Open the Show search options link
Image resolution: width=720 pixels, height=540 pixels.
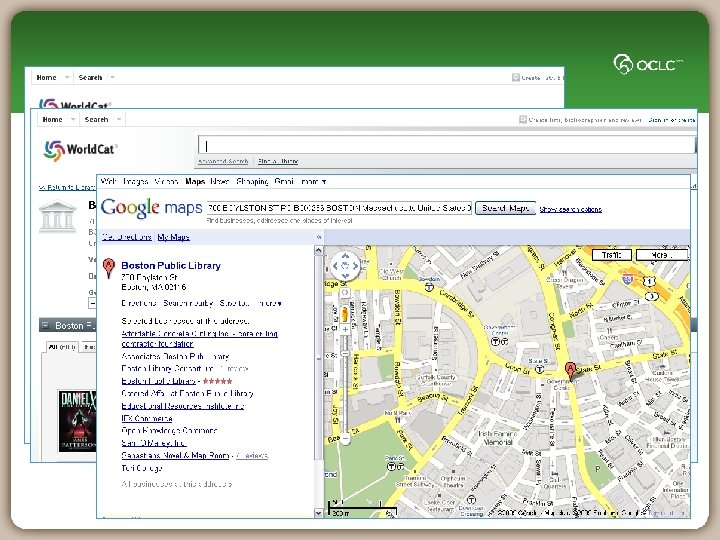click(570, 209)
